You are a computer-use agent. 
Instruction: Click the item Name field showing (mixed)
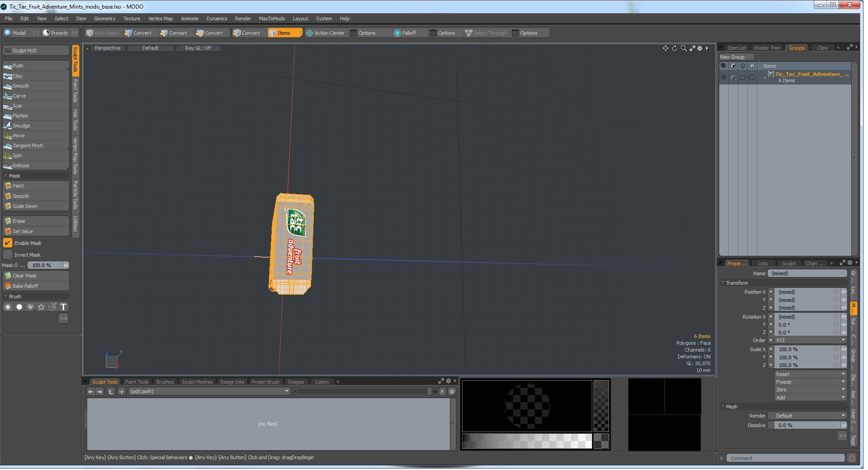[807, 274]
